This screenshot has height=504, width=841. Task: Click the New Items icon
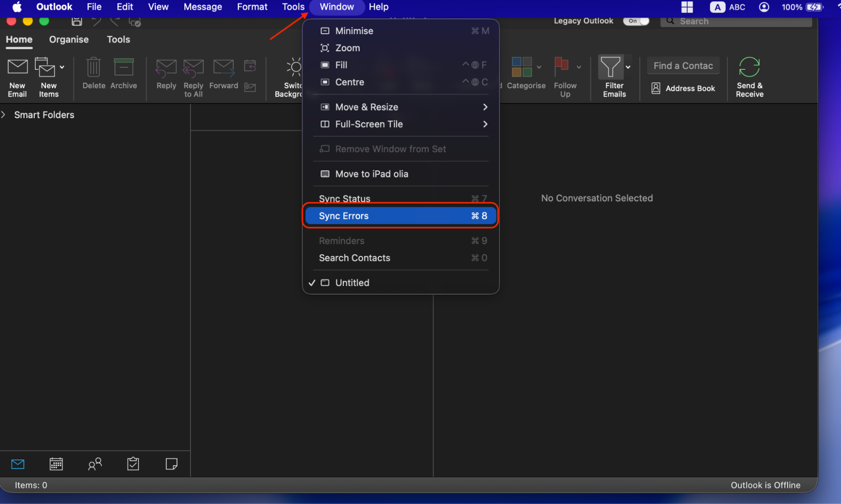(x=45, y=67)
